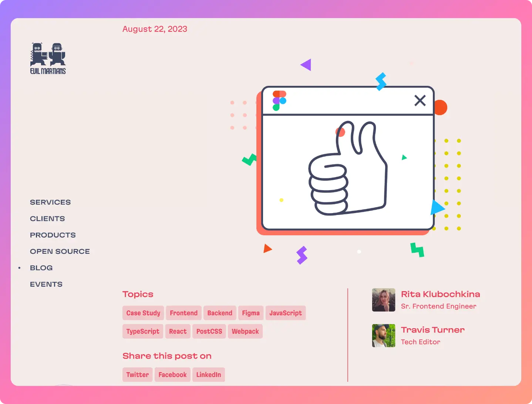
Task: Open Rita Klubochkina's author profile
Action: (440, 294)
